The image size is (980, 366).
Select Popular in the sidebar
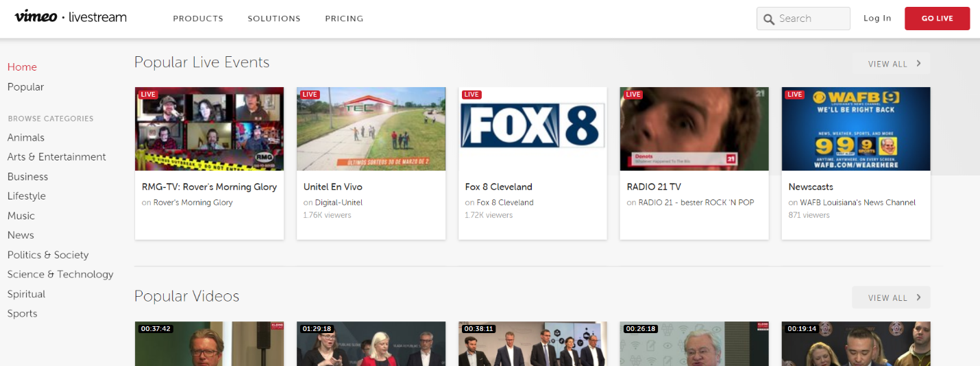pyautogui.click(x=25, y=87)
